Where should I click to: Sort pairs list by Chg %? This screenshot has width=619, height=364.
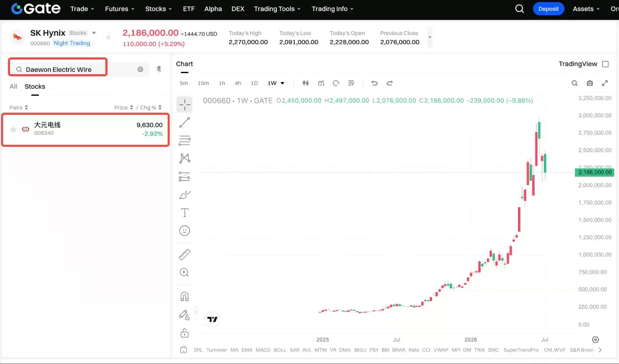tap(151, 107)
